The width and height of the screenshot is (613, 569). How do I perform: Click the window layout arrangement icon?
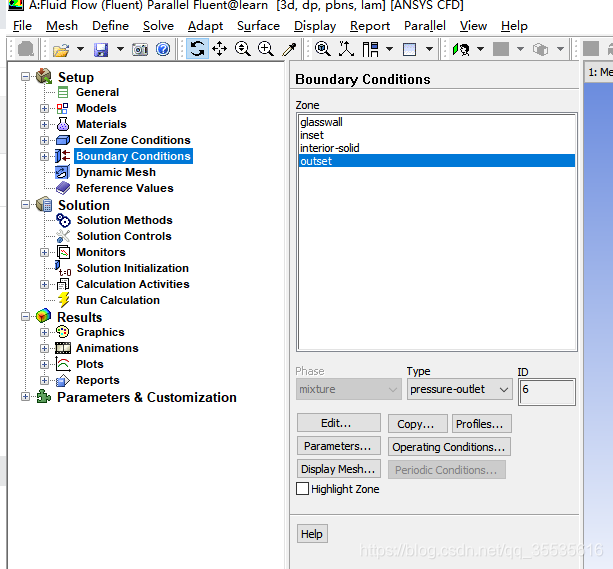click(x=370, y=49)
